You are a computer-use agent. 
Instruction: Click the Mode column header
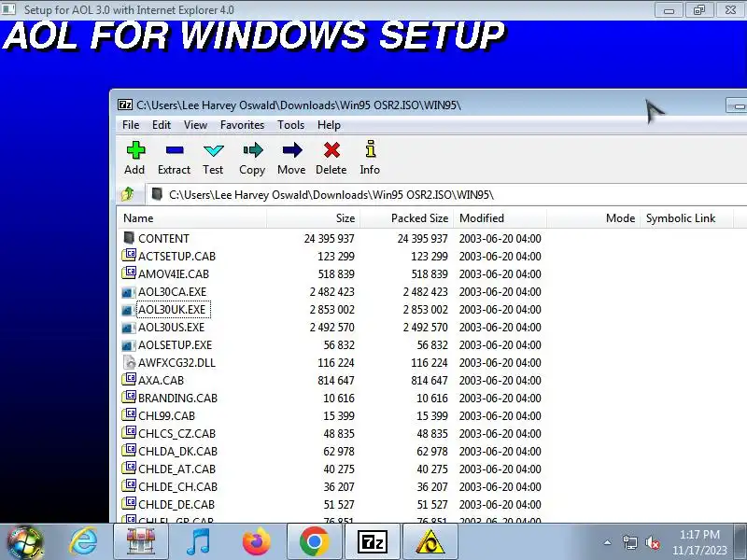[593, 218]
